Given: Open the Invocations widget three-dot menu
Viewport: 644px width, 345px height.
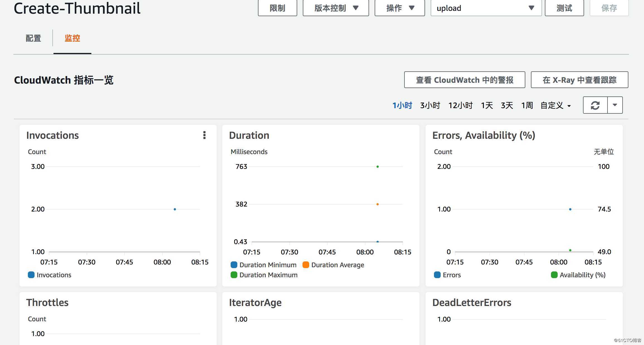Looking at the screenshot, I should coord(204,135).
